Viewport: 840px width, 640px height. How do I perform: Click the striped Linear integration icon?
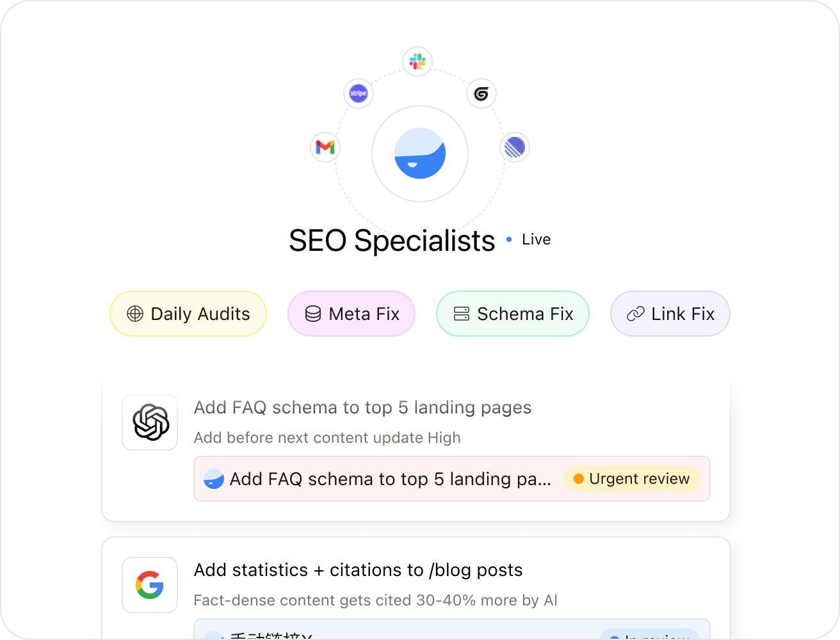click(515, 147)
